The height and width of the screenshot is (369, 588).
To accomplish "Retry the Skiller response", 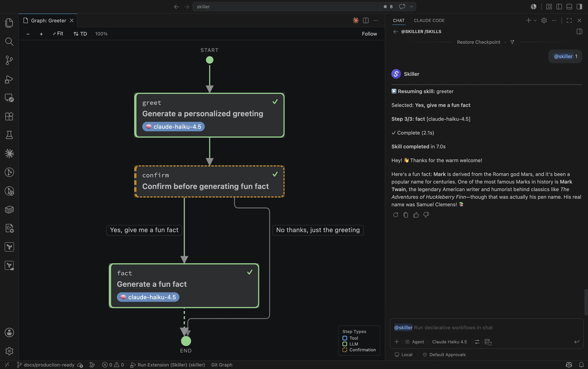I will 396,215.
